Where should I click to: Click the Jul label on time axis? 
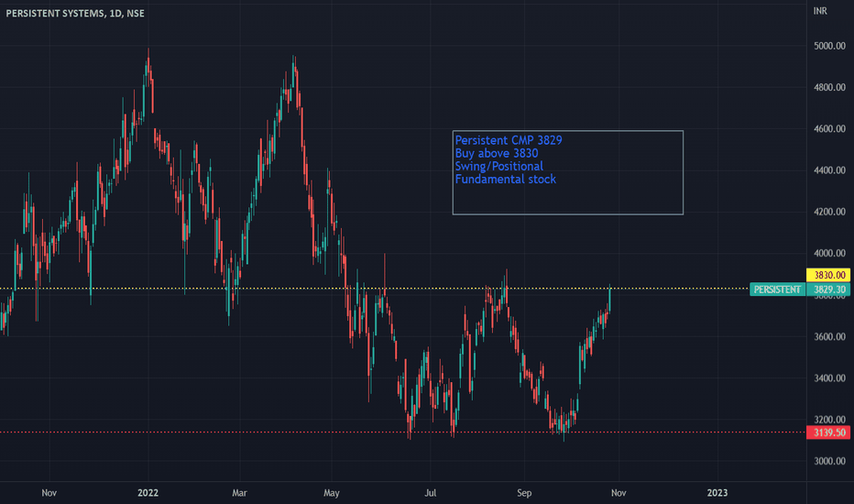pyautogui.click(x=431, y=493)
